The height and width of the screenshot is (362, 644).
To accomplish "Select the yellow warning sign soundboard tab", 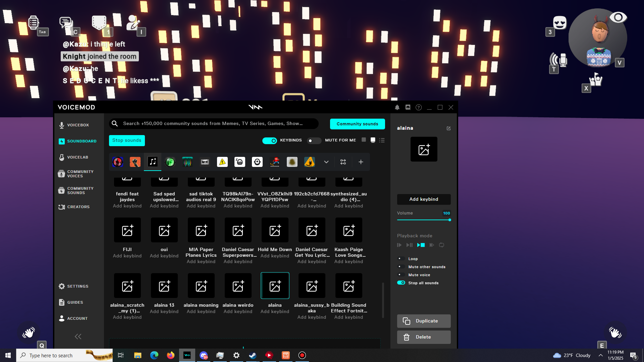I will coord(222,162).
